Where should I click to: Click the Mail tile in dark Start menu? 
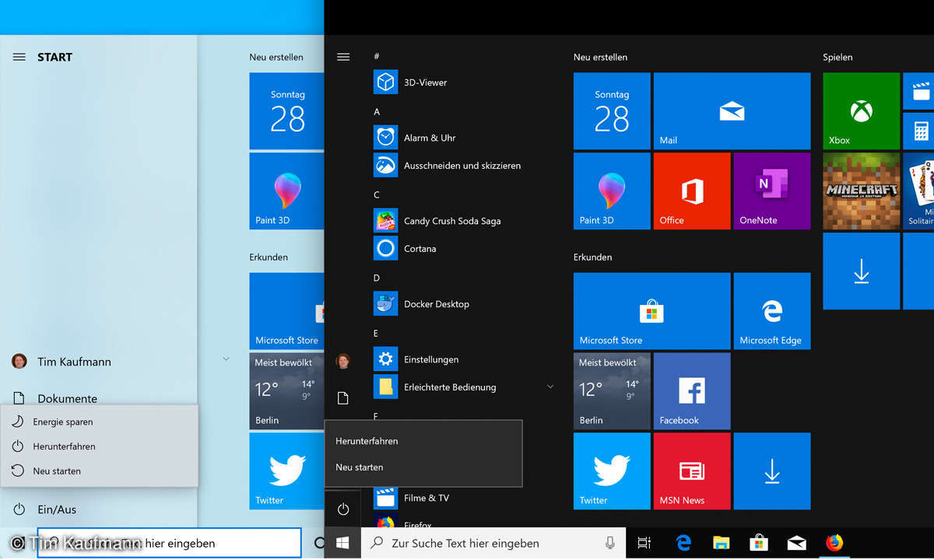pos(732,111)
